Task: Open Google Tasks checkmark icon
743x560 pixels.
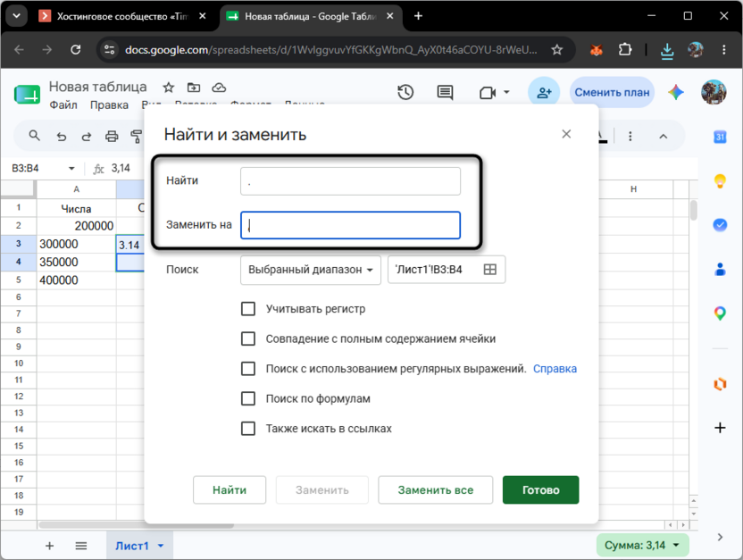Action: (720, 224)
